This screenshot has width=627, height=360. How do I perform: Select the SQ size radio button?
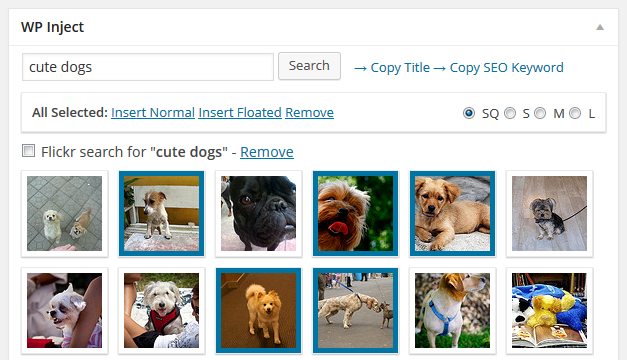pyautogui.click(x=469, y=113)
